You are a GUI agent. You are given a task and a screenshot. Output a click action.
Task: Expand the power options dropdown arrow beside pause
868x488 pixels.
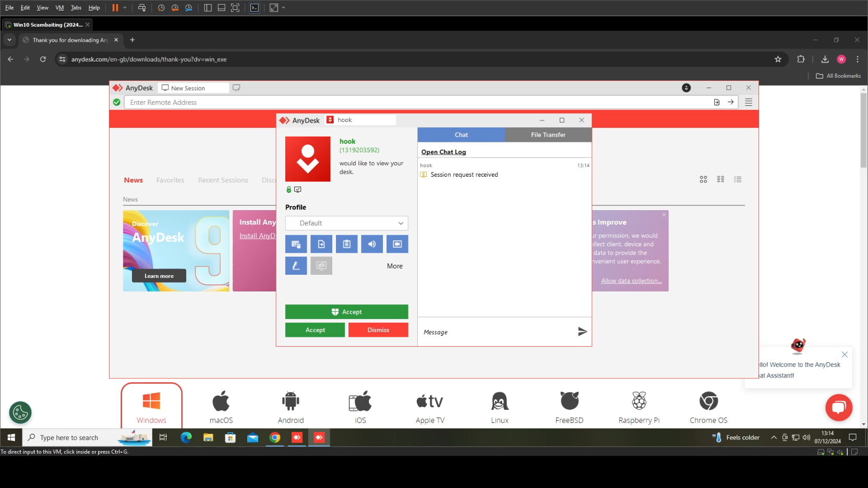pyautogui.click(x=125, y=8)
